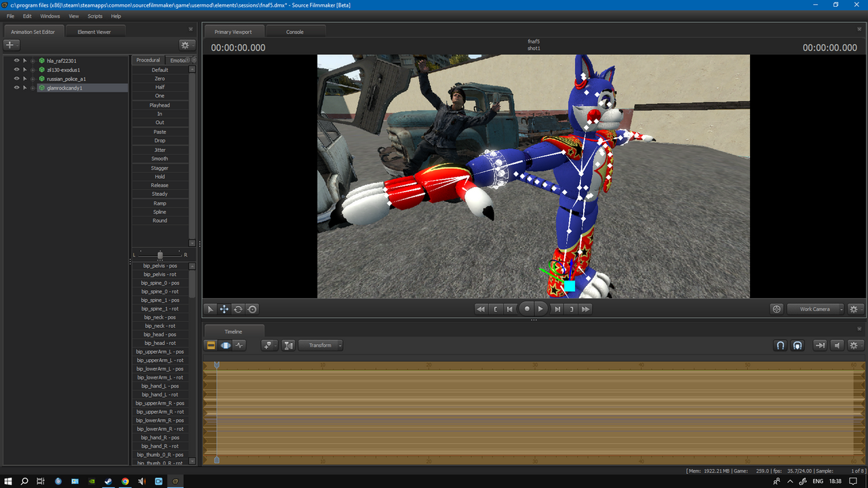The width and height of the screenshot is (868, 488).
Task: Activate the move manipulator tool
Action: (224, 309)
